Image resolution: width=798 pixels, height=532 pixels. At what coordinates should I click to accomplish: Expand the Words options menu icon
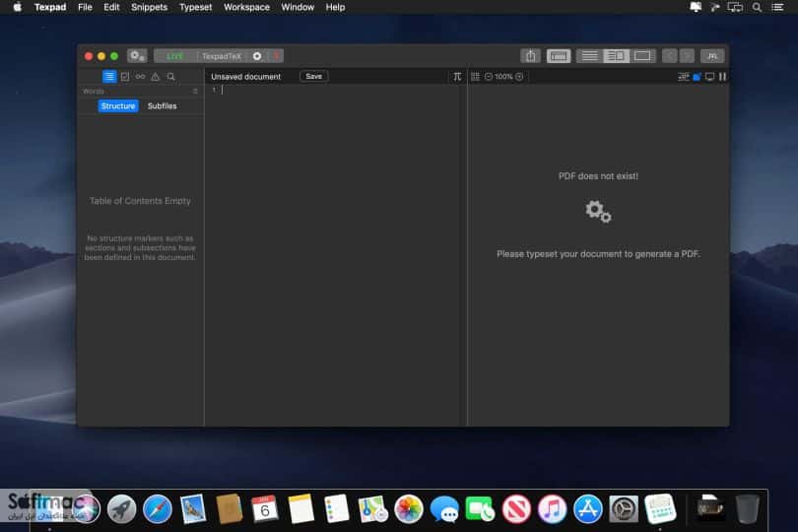coord(195,91)
